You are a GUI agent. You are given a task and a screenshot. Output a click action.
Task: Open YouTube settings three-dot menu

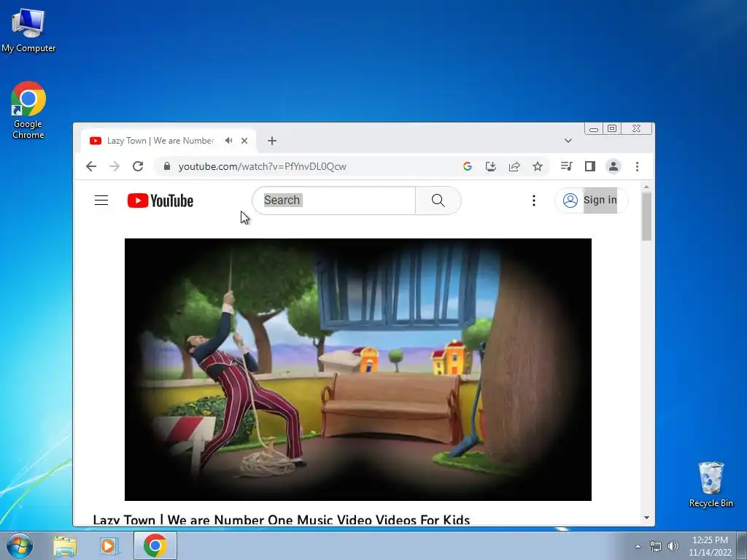[x=533, y=201]
